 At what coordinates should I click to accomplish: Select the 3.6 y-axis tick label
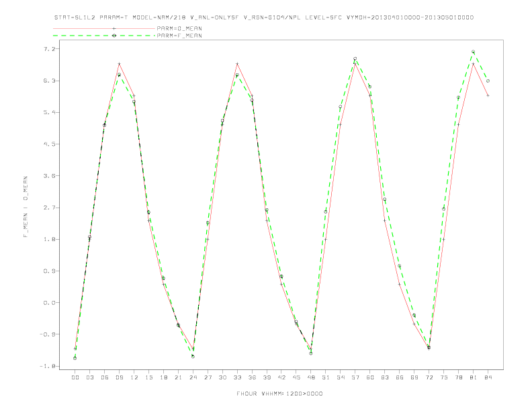[48, 176]
